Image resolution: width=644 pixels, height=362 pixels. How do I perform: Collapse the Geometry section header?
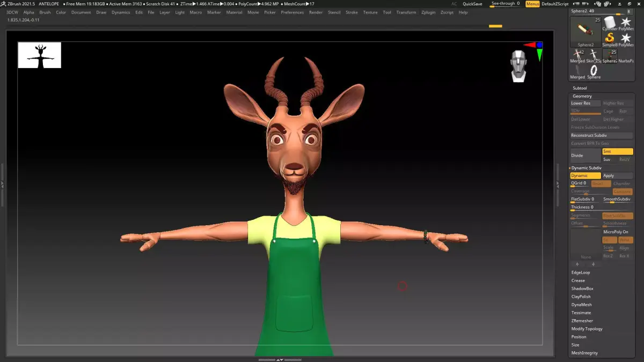pos(582,96)
